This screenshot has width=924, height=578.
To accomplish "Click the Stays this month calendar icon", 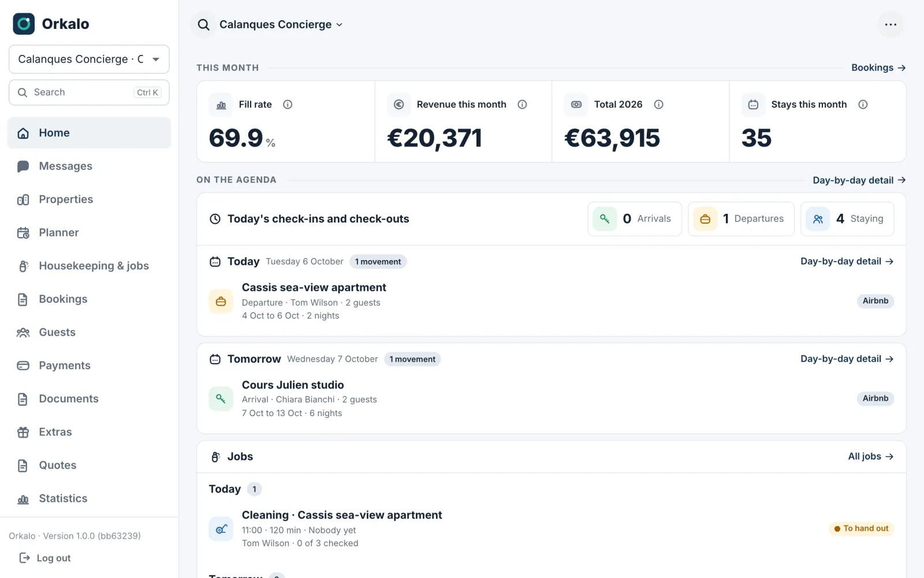I will tap(753, 105).
